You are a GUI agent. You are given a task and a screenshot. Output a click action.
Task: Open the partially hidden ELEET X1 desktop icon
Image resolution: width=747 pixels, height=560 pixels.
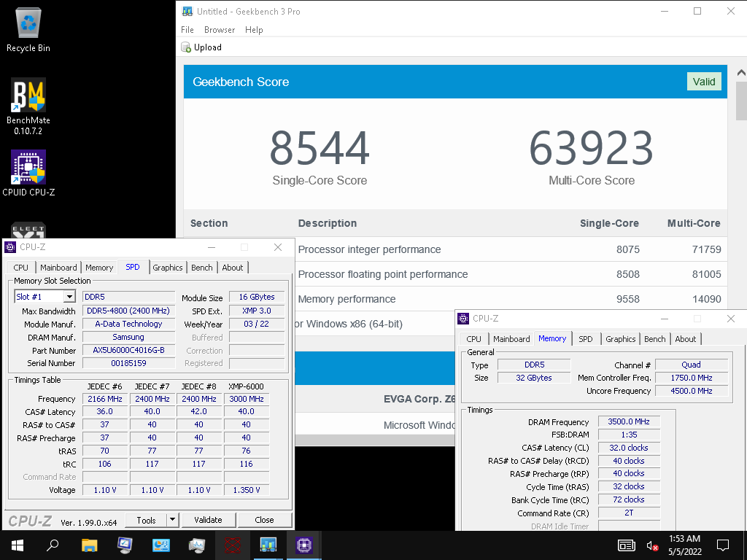coord(28,230)
